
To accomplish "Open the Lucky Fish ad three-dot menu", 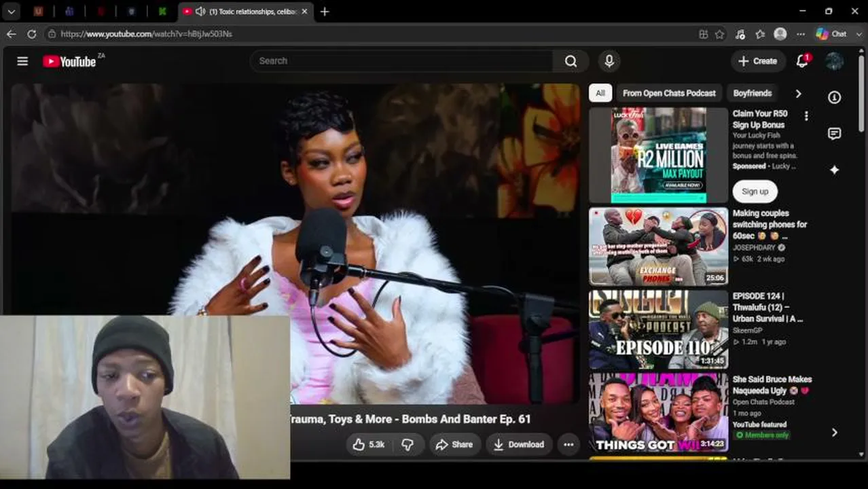I will tap(806, 116).
